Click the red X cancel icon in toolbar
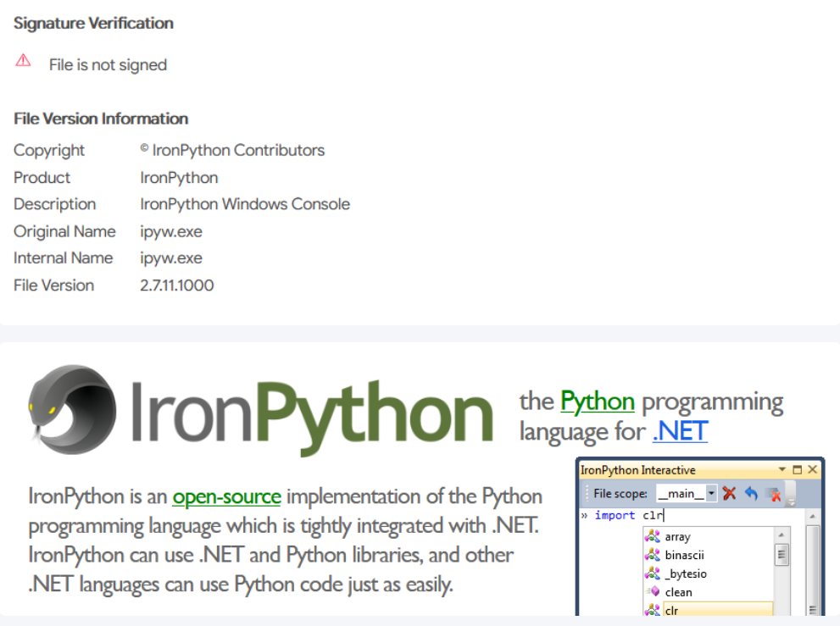The height and width of the screenshot is (626, 840). coord(729,493)
